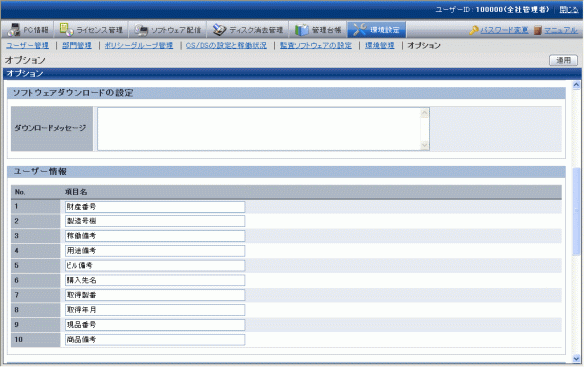Click the No. column header
This screenshot has width=584, height=367.
(x=20, y=192)
